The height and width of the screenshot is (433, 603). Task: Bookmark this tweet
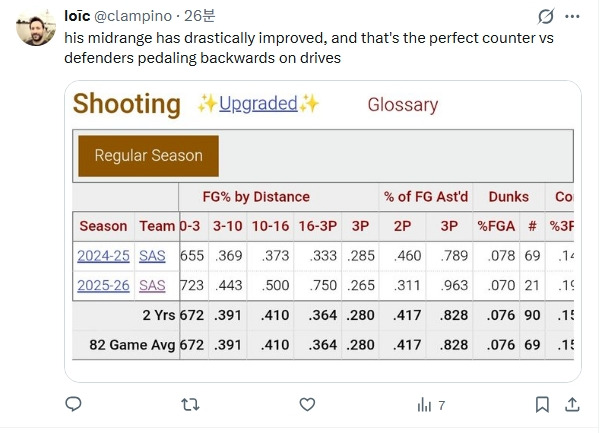tap(541, 404)
